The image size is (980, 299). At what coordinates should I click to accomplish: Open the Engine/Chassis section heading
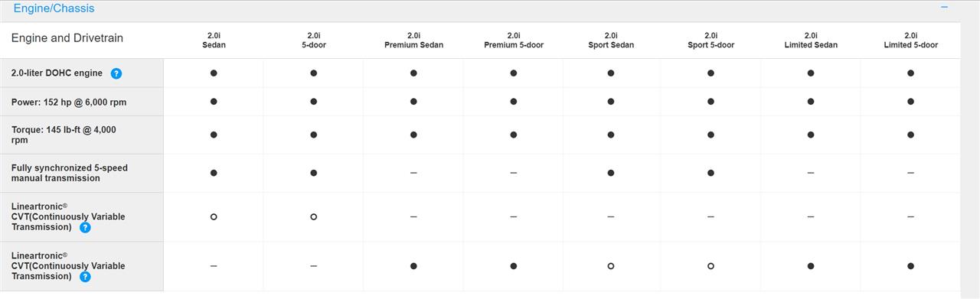[54, 8]
